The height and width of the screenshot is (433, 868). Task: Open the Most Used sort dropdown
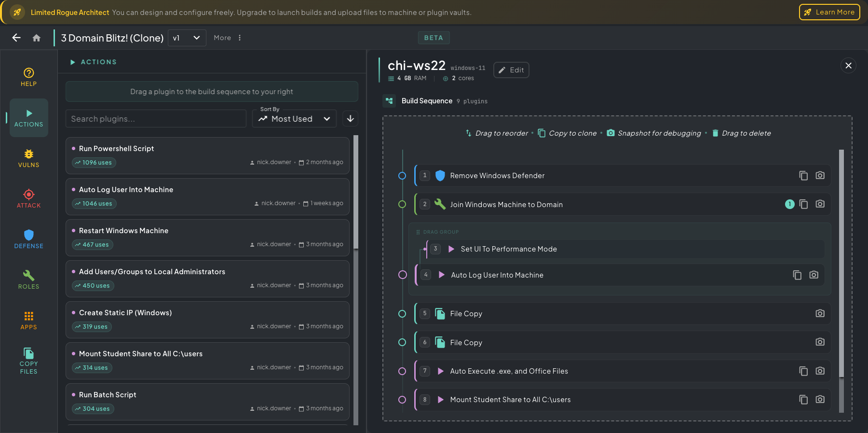click(295, 119)
